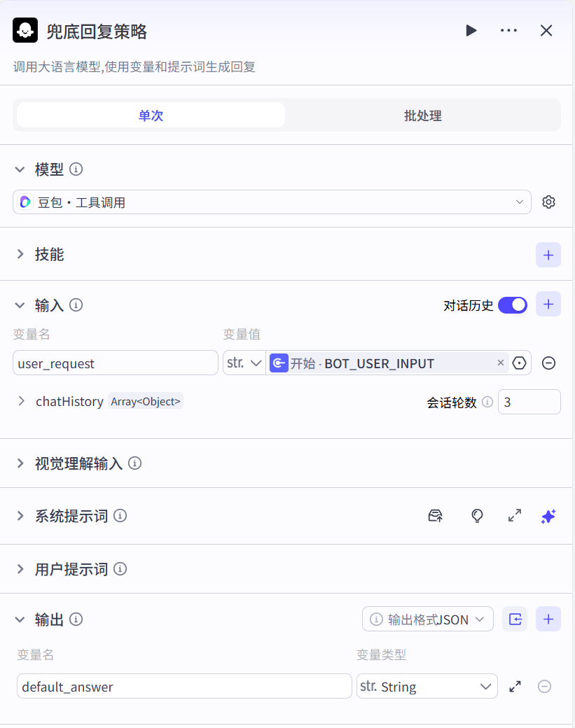Click the lightbulb icon in system prompt row
This screenshot has height=728, width=575.
pos(477,516)
